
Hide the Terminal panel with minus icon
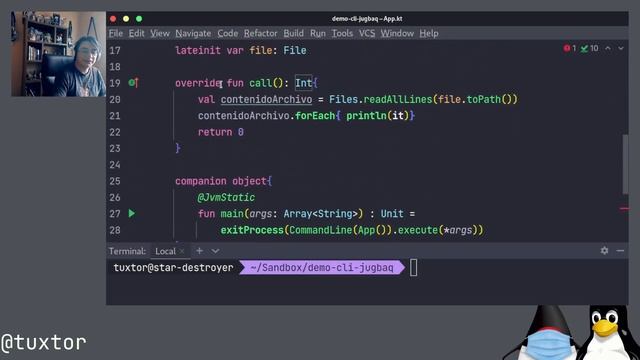pos(620,251)
